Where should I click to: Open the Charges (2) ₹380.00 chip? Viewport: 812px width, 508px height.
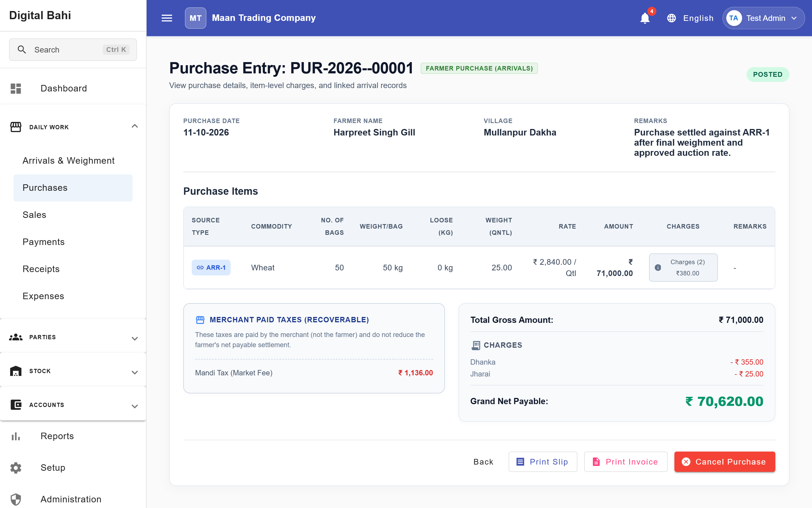click(x=683, y=268)
